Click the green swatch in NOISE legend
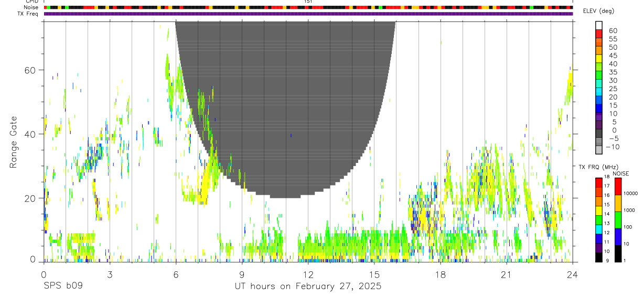644x297 pixels. coord(618,220)
